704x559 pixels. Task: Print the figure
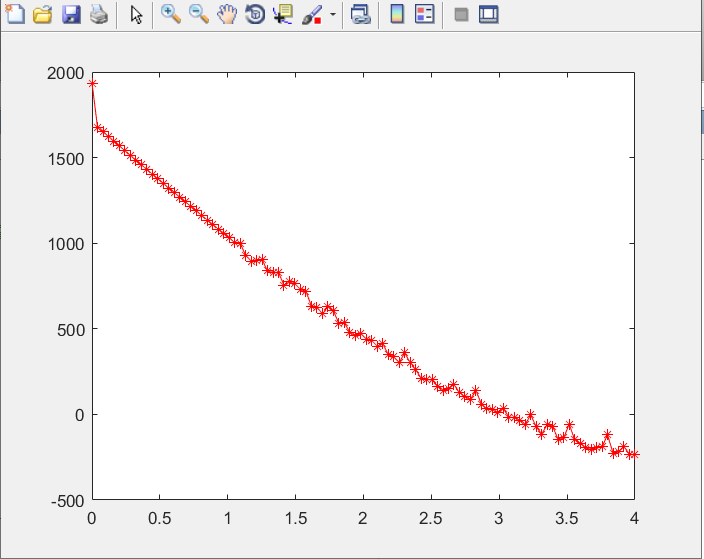click(99, 14)
